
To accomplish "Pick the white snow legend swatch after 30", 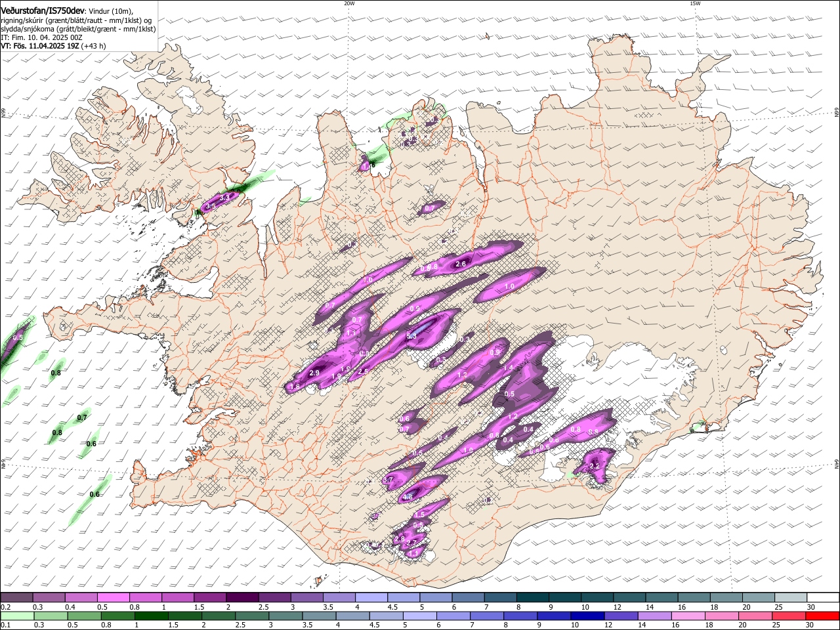I will [x=823, y=598].
